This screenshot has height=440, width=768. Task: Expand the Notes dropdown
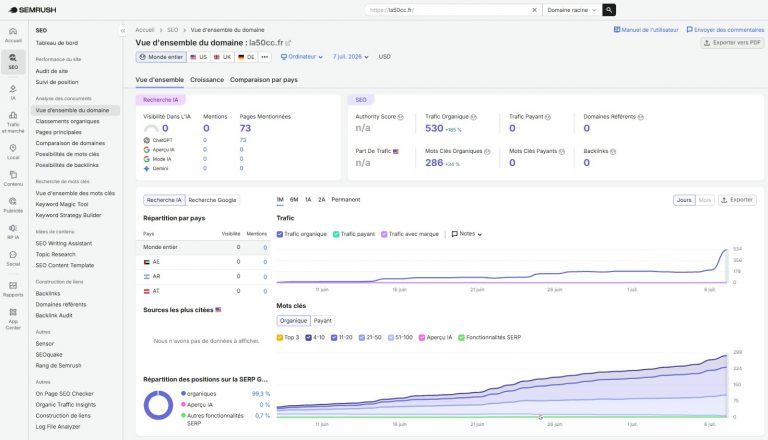point(467,234)
